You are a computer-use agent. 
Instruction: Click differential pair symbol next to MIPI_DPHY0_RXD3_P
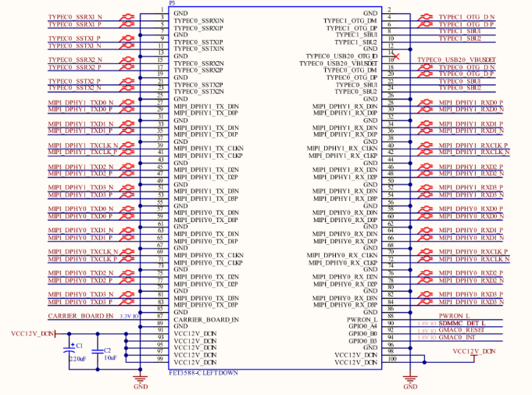click(425, 294)
